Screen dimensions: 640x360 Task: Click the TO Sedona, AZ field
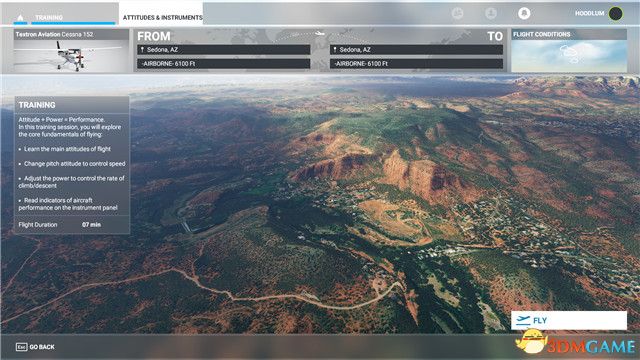(x=416, y=50)
